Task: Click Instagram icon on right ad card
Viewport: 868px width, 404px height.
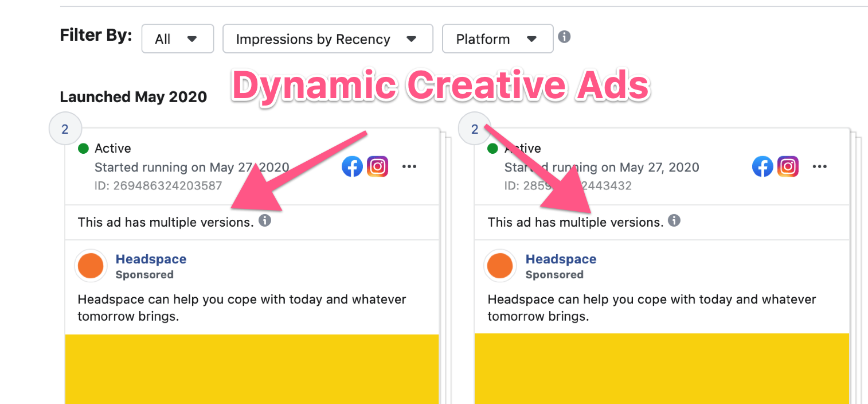Action: [x=788, y=167]
